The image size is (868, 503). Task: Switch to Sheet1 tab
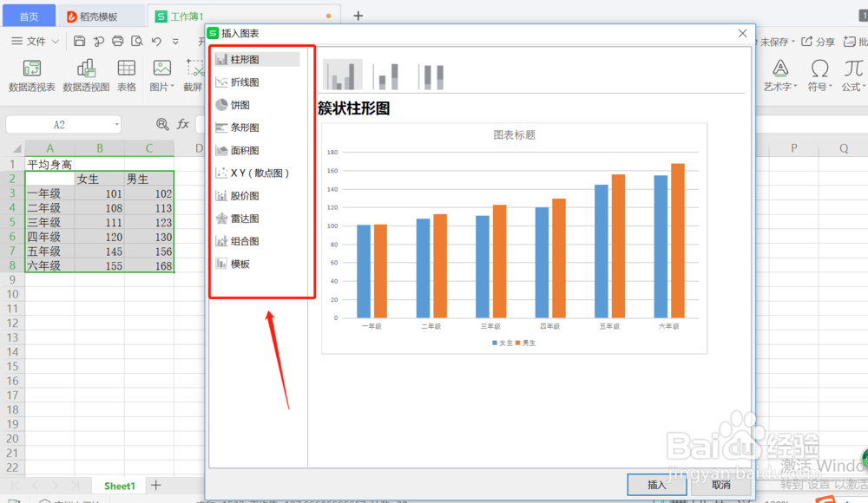click(120, 486)
